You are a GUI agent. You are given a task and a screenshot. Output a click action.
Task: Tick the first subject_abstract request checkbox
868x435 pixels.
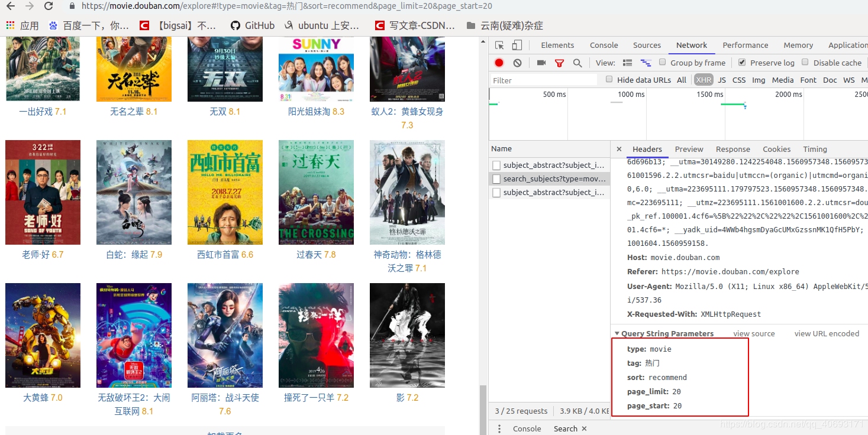496,165
